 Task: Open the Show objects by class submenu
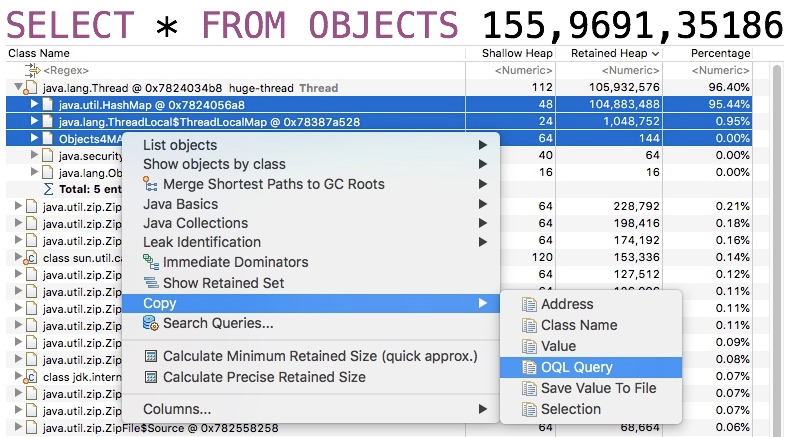(311, 164)
